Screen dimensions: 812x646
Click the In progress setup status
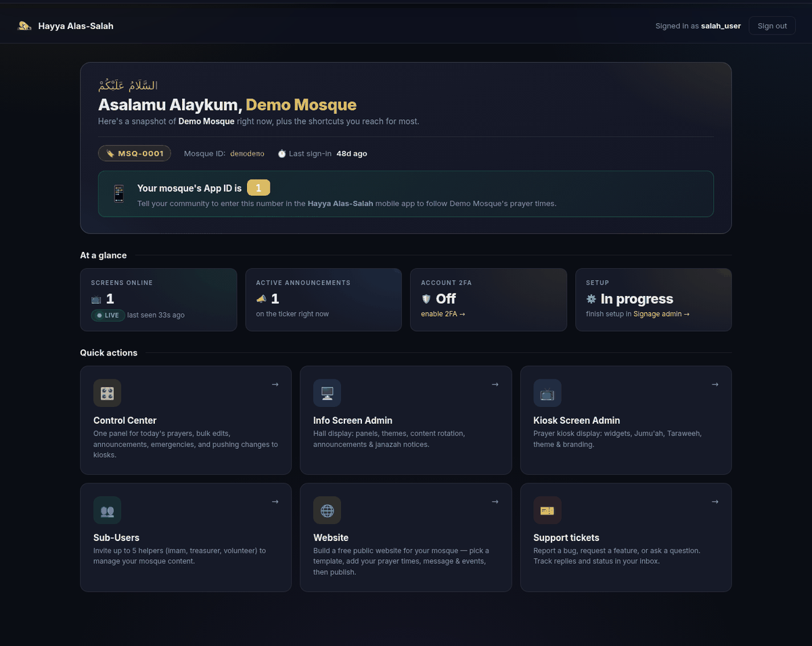tap(637, 299)
